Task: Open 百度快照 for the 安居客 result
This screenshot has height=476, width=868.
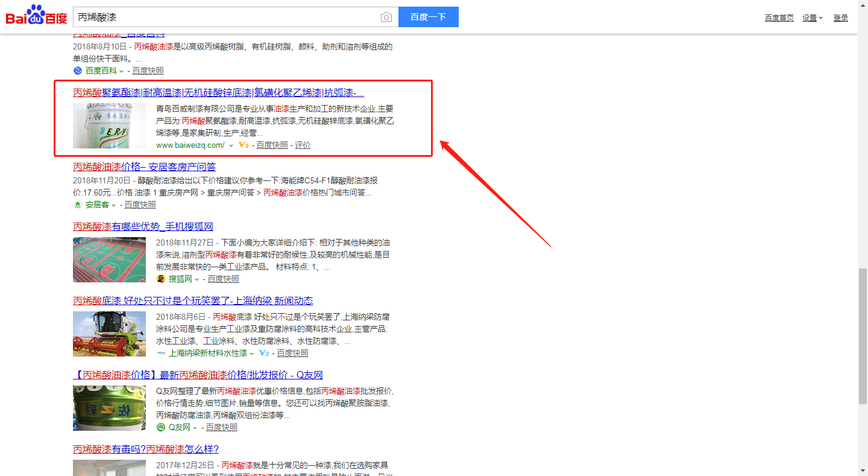Action: 140,205
